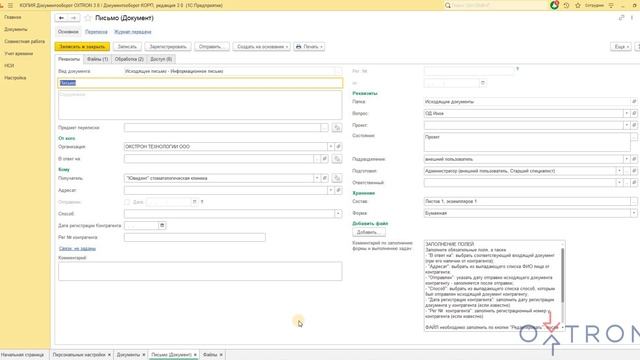Image resolution: width=640 pixels, height=360 pixels.
Task: Select the Реквизиты tab
Action: pyautogui.click(x=69, y=59)
